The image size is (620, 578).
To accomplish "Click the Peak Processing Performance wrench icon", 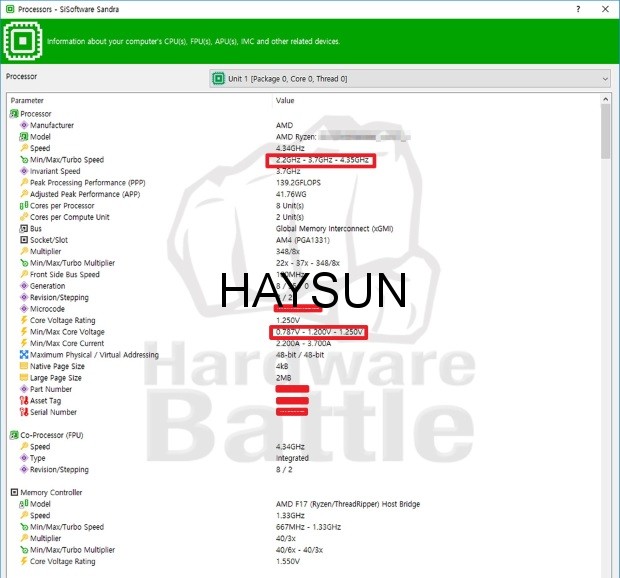I will pyautogui.click(x=24, y=183).
